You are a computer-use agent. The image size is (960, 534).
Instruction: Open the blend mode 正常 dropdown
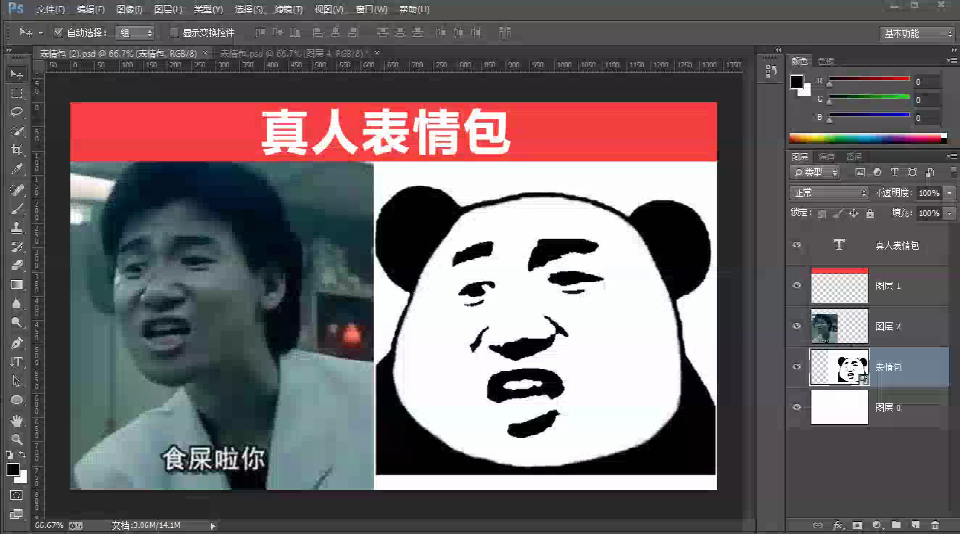[x=829, y=193]
